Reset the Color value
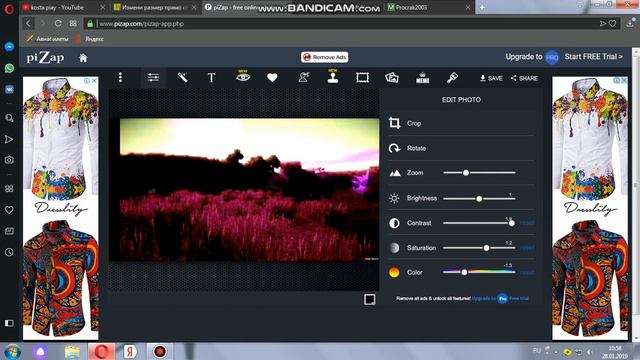The image size is (640, 360). 527,273
